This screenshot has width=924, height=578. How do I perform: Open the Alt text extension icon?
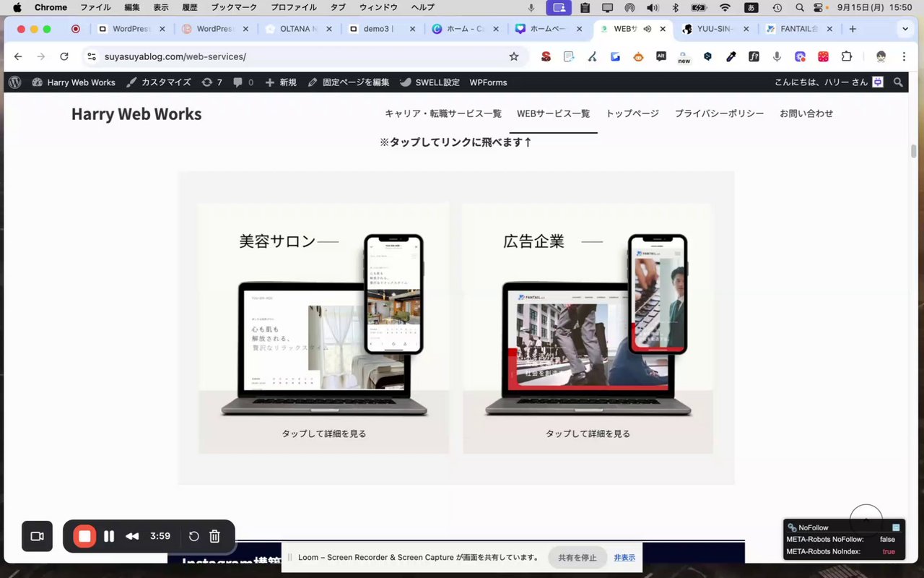[x=661, y=56]
